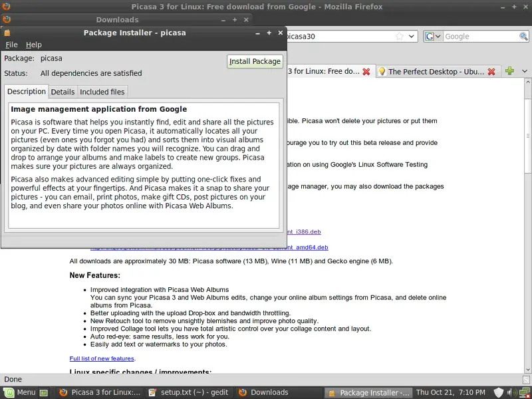Minimize the Downloads window
The image size is (532, 399).
click(223, 20)
